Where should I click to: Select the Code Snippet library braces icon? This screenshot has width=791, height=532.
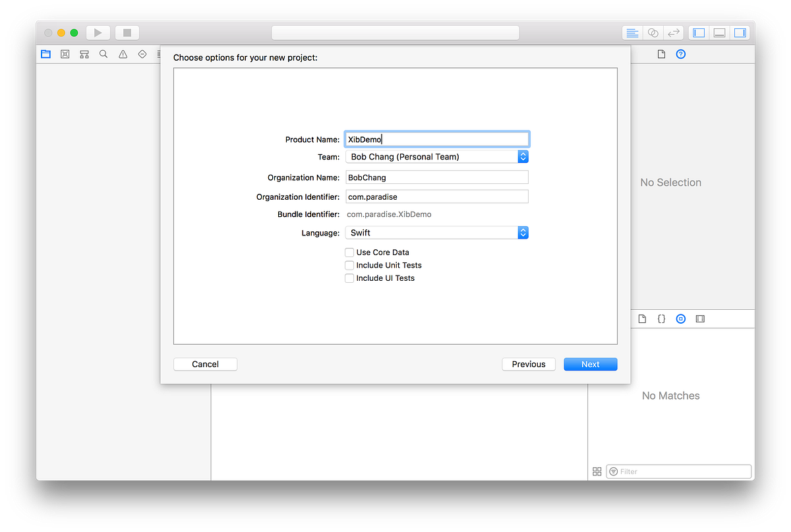[x=661, y=318]
